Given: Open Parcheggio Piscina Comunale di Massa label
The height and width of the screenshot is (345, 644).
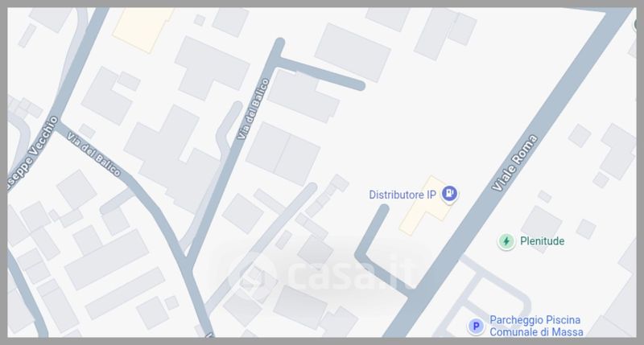Looking at the screenshot, I should 536,326.
